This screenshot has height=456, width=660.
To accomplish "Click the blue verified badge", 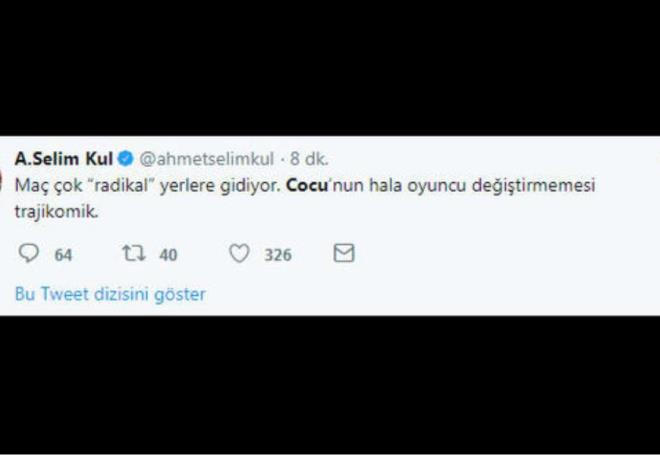I will (128, 158).
